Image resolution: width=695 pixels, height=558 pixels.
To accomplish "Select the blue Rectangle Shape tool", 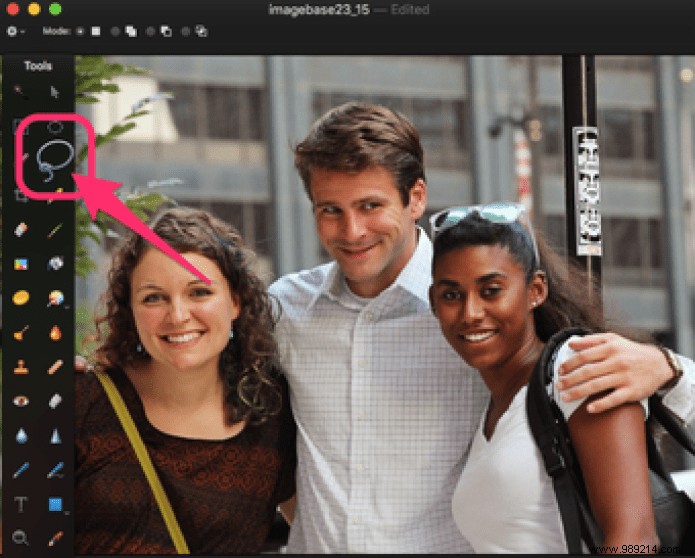I will 55,504.
